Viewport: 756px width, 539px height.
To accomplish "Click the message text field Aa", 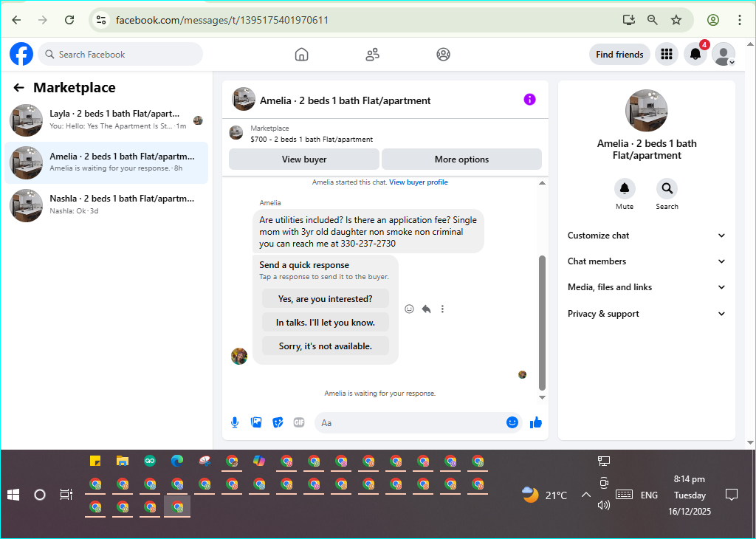I will point(410,423).
